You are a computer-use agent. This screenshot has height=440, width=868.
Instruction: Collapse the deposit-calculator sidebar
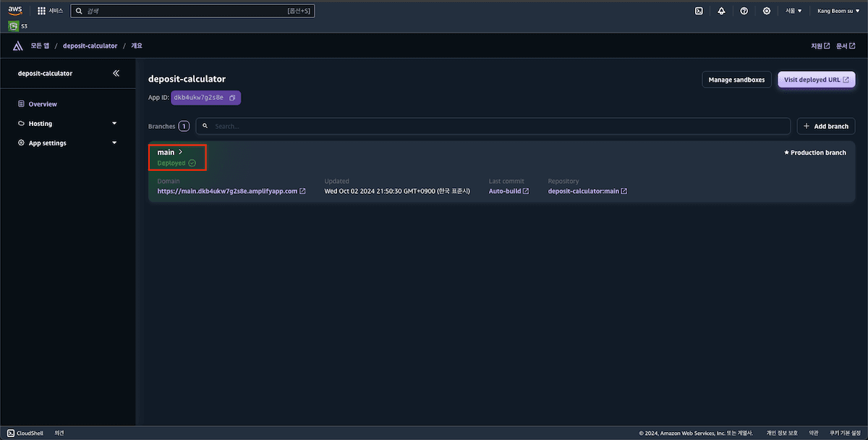[116, 73]
